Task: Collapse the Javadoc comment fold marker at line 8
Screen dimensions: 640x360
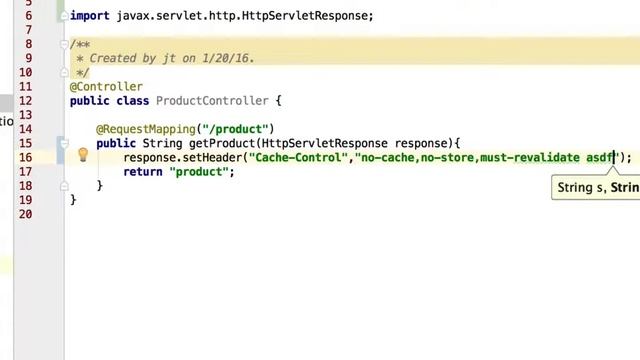Action: 64,44
